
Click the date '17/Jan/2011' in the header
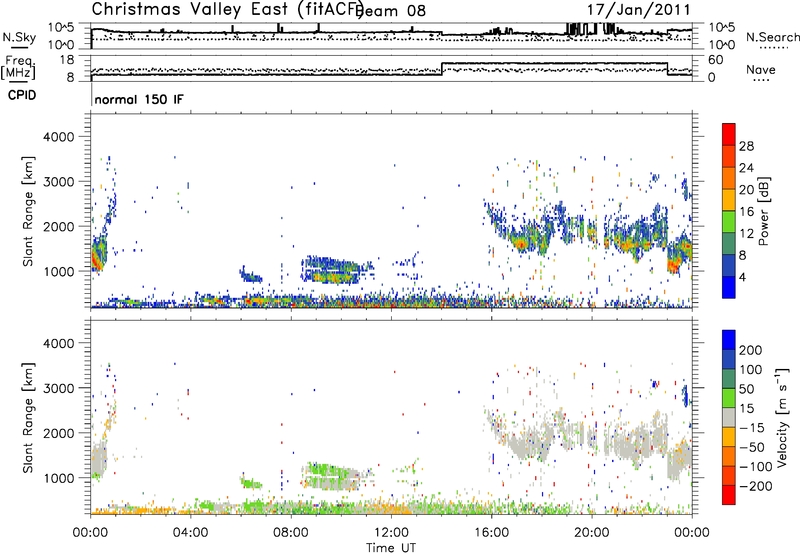click(x=638, y=10)
